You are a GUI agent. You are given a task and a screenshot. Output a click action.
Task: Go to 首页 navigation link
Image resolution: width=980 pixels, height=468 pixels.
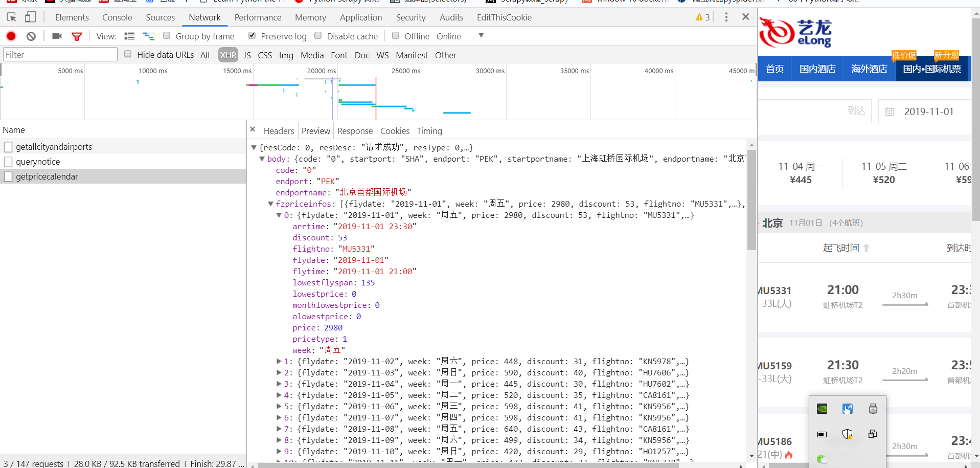pyautogui.click(x=775, y=69)
